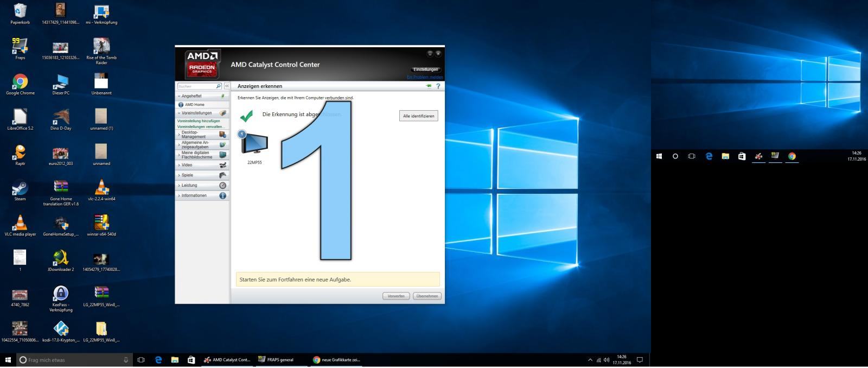868x368 pixels.
Task: Select the euro2012_003 image file
Action: (x=61, y=155)
